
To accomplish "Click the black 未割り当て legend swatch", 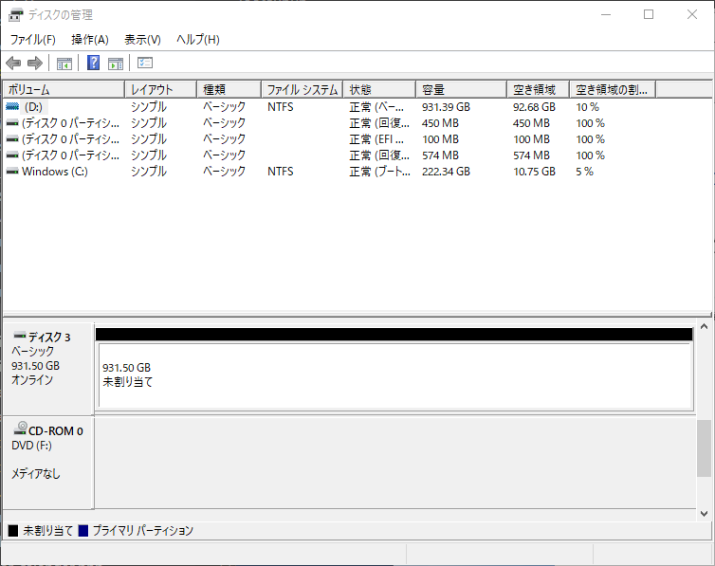I will (13, 531).
